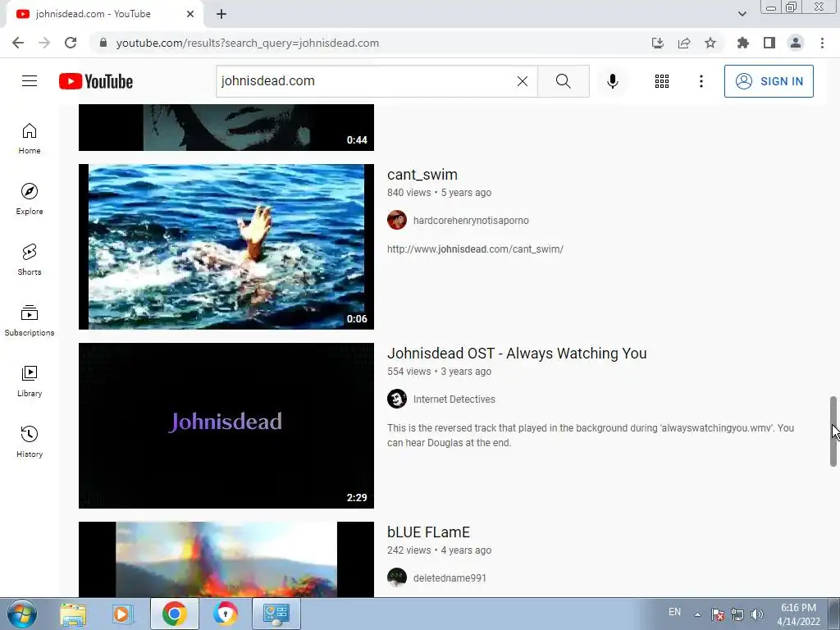Viewport: 840px width, 630px height.
Task: Click the SIGN IN button
Action: [x=768, y=81]
